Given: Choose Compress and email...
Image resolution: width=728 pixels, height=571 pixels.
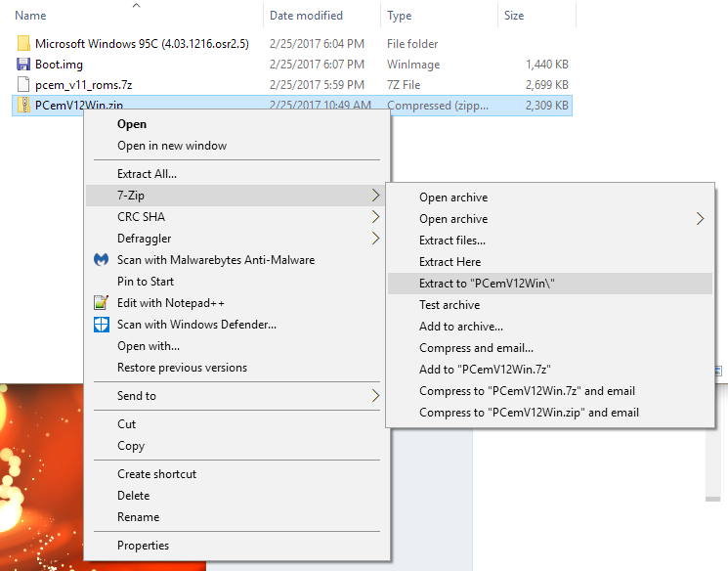Looking at the screenshot, I should (x=550, y=348).
